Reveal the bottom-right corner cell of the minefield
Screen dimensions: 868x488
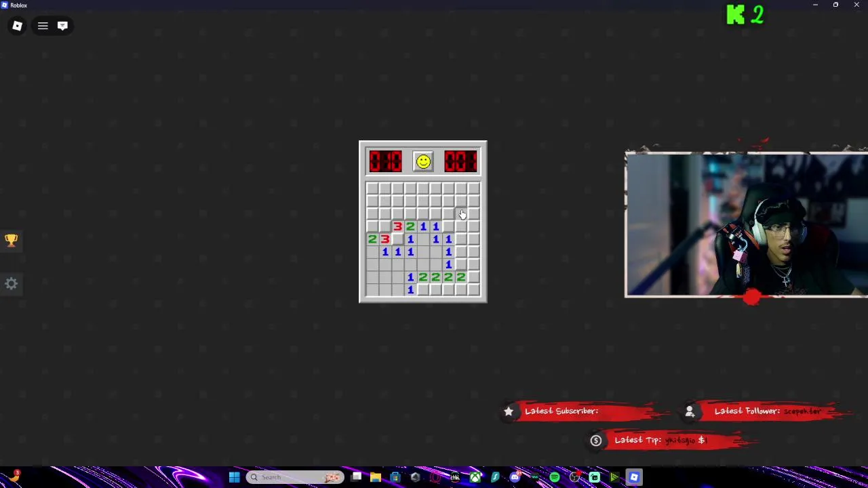point(474,290)
